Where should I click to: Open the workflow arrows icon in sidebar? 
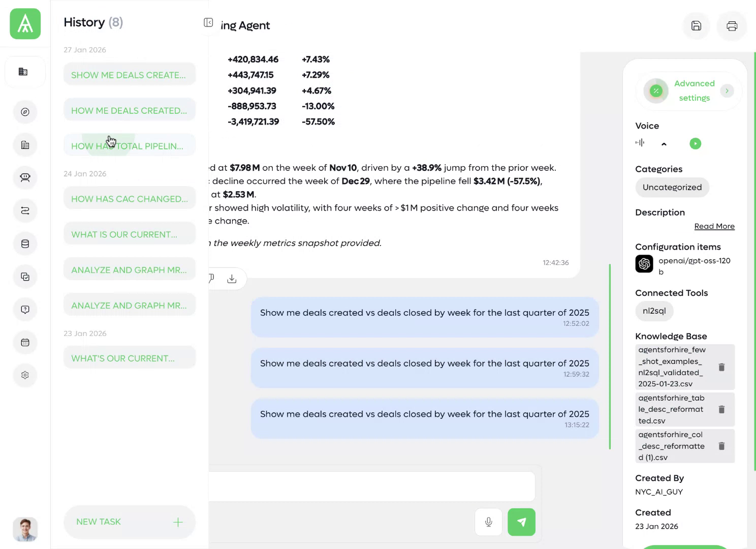(x=25, y=210)
